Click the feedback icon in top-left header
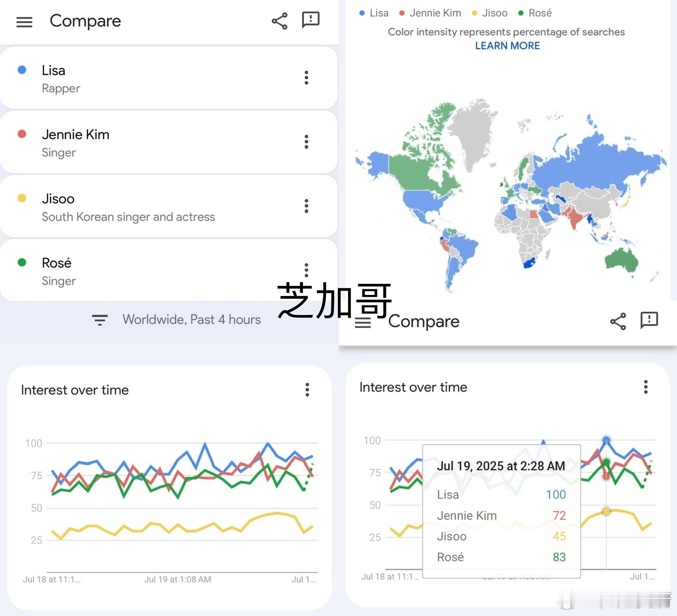This screenshot has width=677, height=616. pos(310,20)
